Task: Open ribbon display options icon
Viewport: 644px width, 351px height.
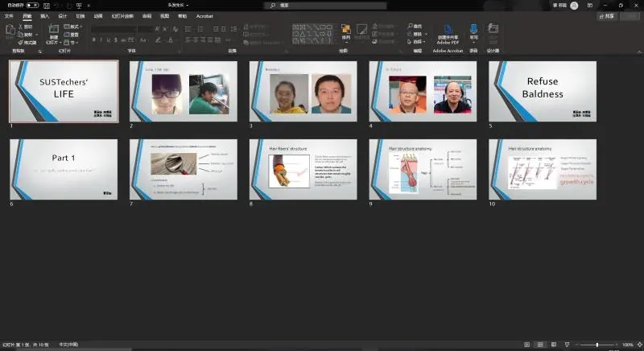Action: tap(590, 6)
